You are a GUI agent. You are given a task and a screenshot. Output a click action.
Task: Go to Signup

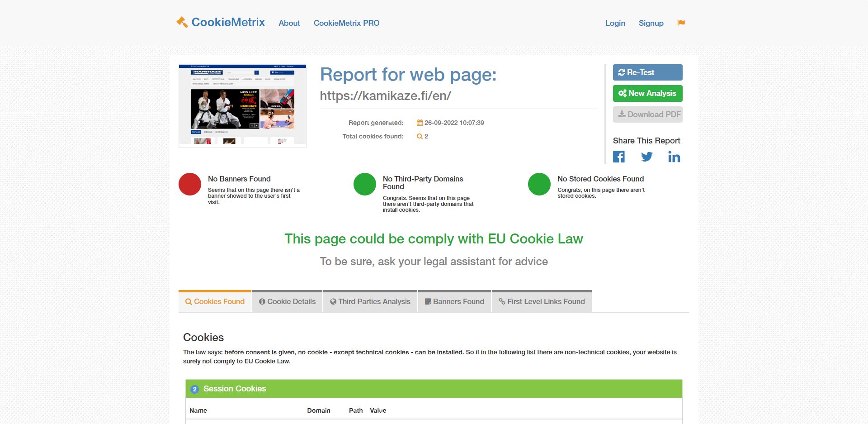(x=651, y=23)
